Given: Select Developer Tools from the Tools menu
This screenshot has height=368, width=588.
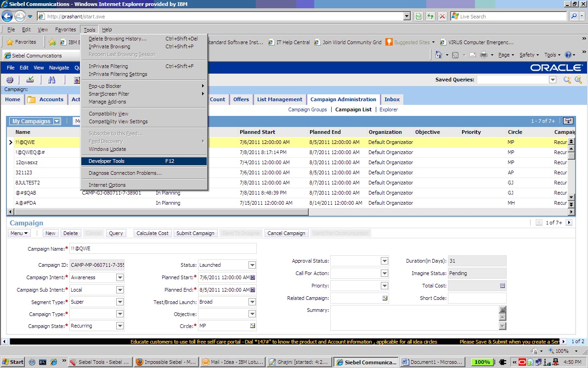Looking at the screenshot, I should click(x=106, y=161).
